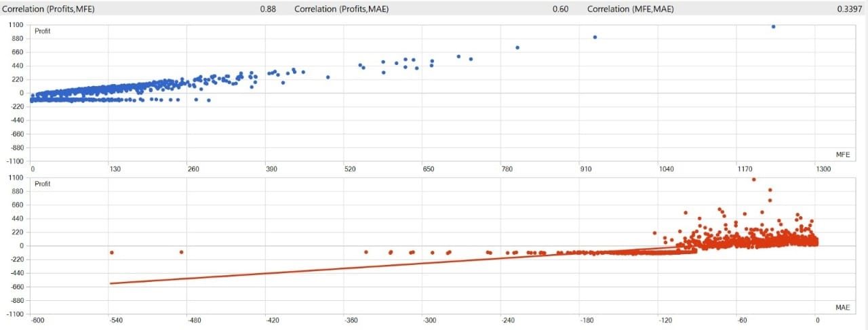Select the highest red point in MAE chart
The image size is (868, 330).
[x=753, y=180]
